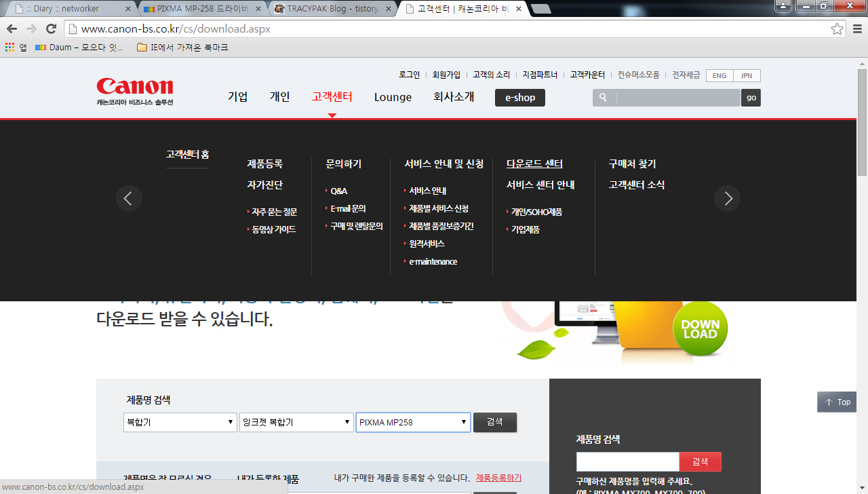
Task: Click 전자세금 link
Action: click(x=686, y=75)
